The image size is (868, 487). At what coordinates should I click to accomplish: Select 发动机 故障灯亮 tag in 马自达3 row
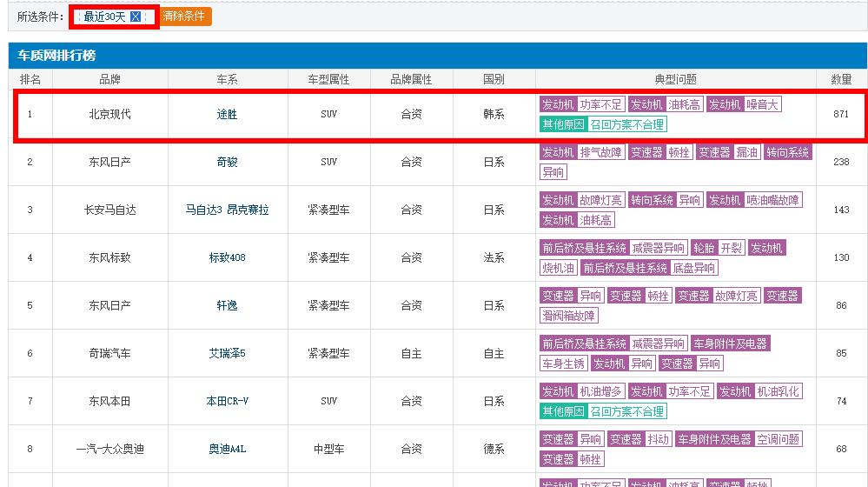click(x=582, y=200)
